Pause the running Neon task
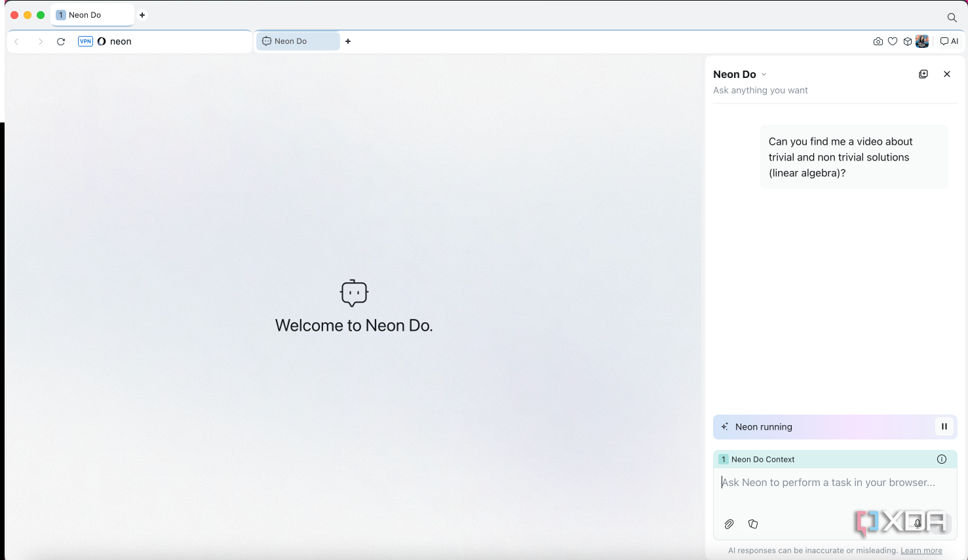The height and width of the screenshot is (560, 968). point(944,426)
